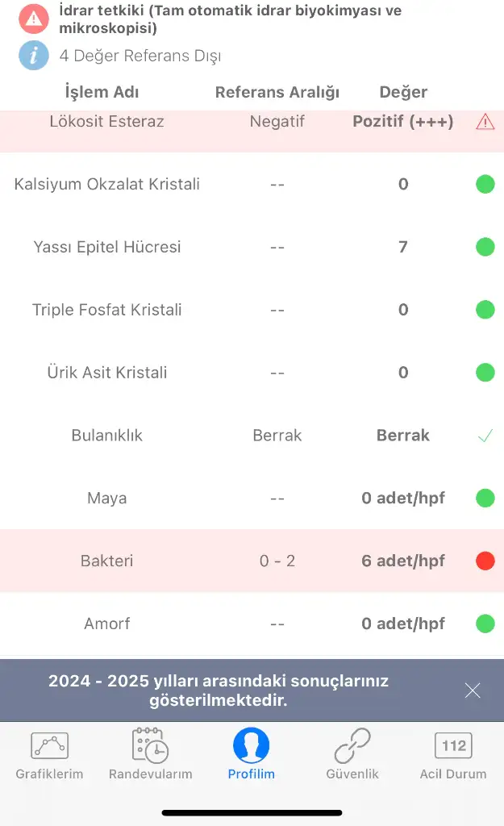The image size is (504, 826).
Task: Select the Profilim tab
Action: click(251, 756)
